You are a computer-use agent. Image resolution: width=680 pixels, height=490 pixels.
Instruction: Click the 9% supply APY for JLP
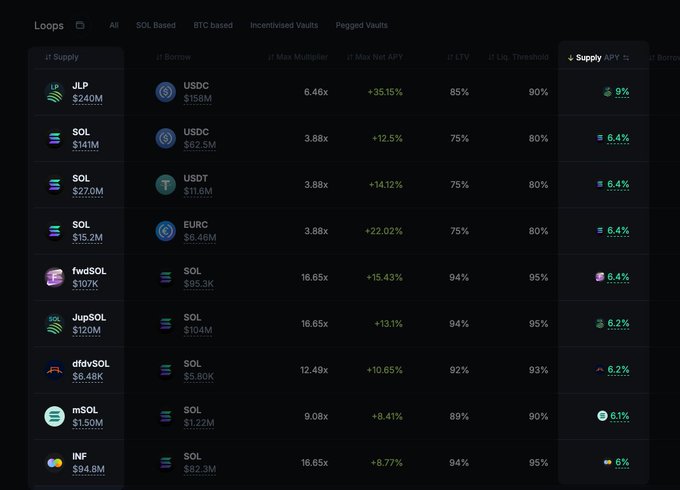622,92
